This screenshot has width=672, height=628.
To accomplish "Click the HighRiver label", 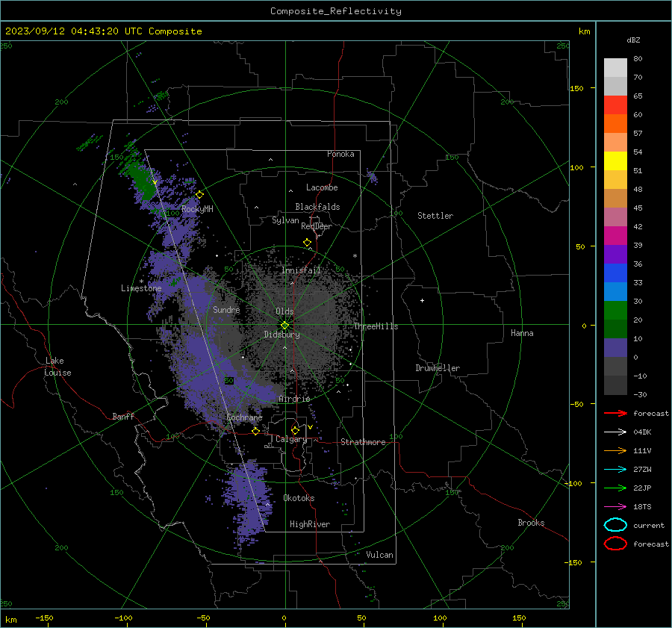I will pyautogui.click(x=310, y=524).
